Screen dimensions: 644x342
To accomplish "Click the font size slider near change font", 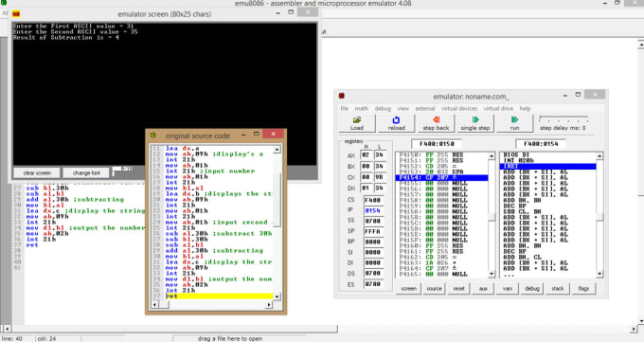I will point(122,171).
